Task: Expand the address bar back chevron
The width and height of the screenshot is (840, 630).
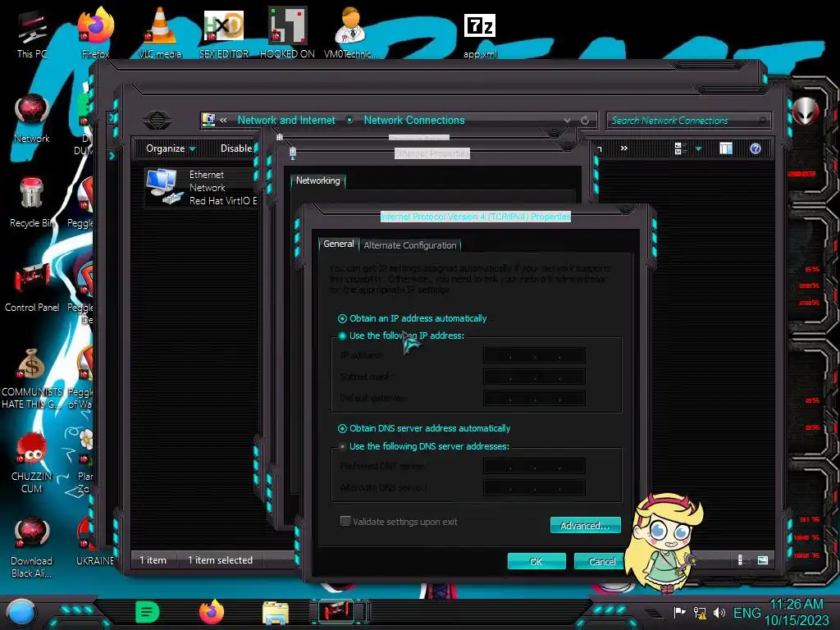Action: pos(223,120)
